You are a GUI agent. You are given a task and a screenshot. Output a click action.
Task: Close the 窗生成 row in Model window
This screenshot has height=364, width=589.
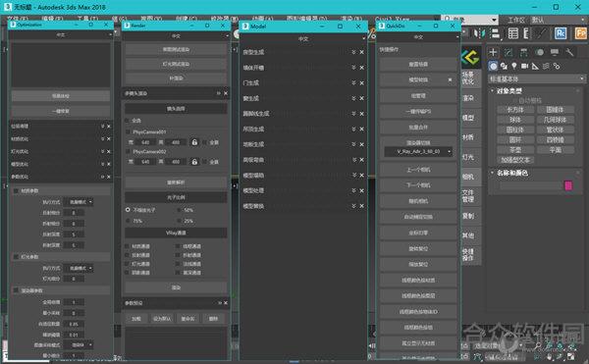click(x=361, y=98)
